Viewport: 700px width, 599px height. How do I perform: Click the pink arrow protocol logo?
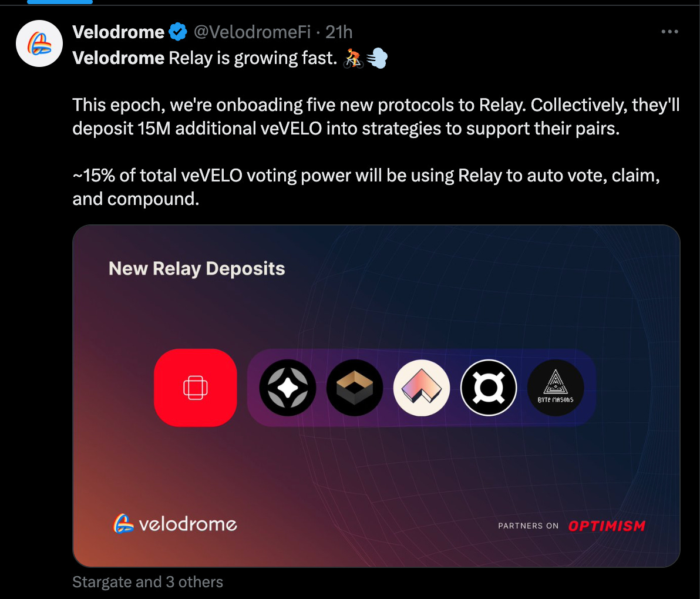422,388
